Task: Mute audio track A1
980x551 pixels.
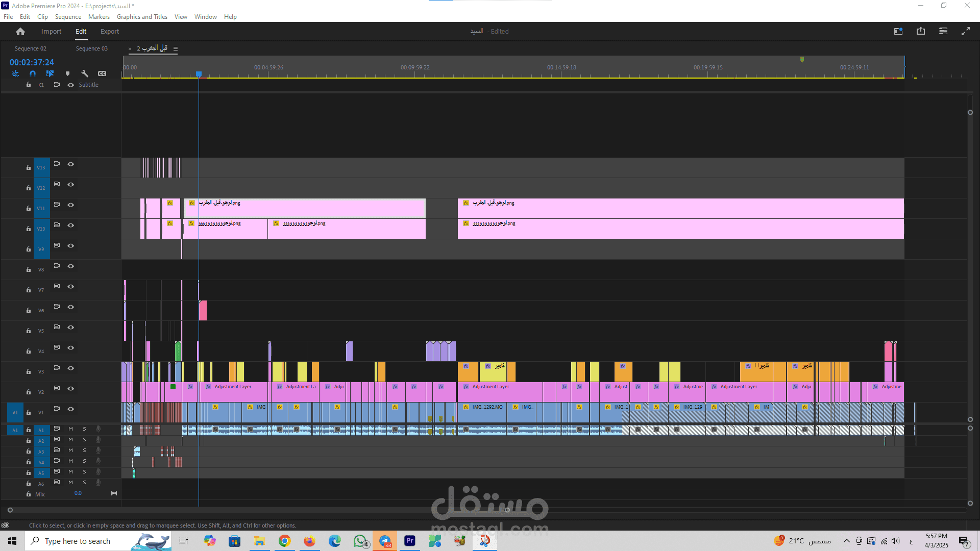Action: (x=71, y=429)
